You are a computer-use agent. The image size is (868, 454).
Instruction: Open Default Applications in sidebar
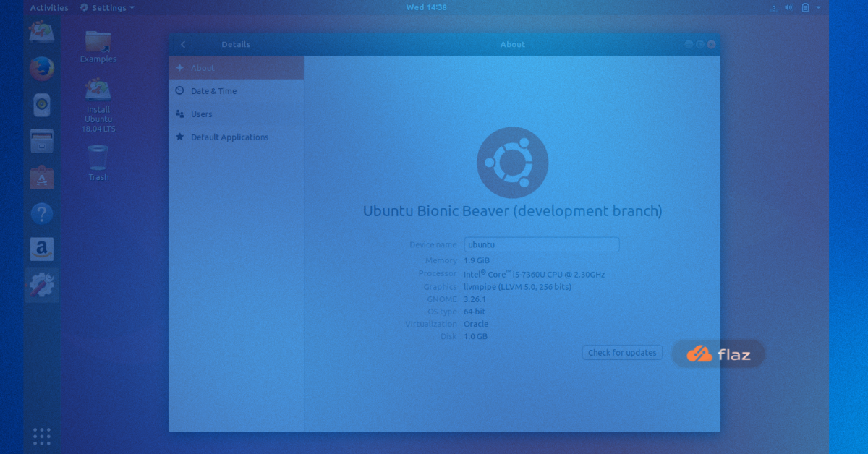click(x=229, y=137)
